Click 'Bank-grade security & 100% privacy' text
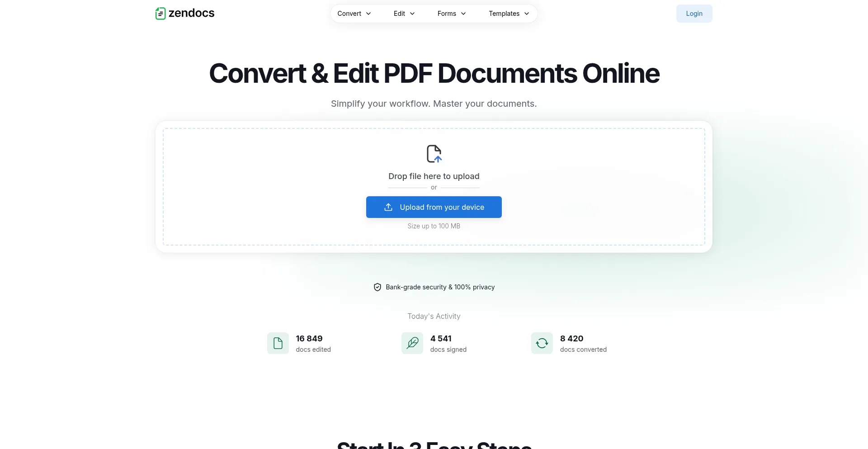Screen dimensions: 868x449 [x=440, y=287]
